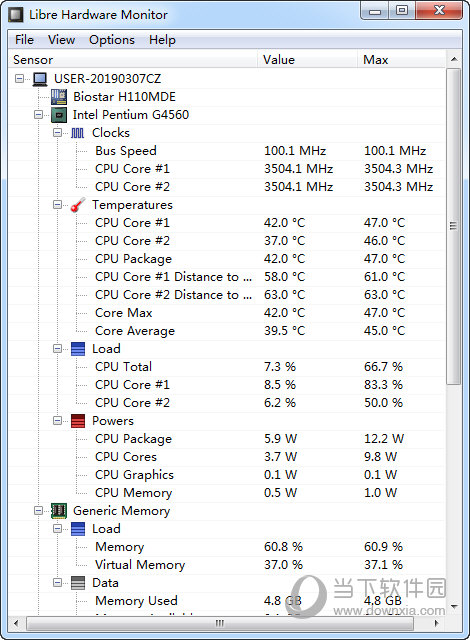
Task: Collapse the Intel Pentium G4560 node
Action: coord(39,115)
